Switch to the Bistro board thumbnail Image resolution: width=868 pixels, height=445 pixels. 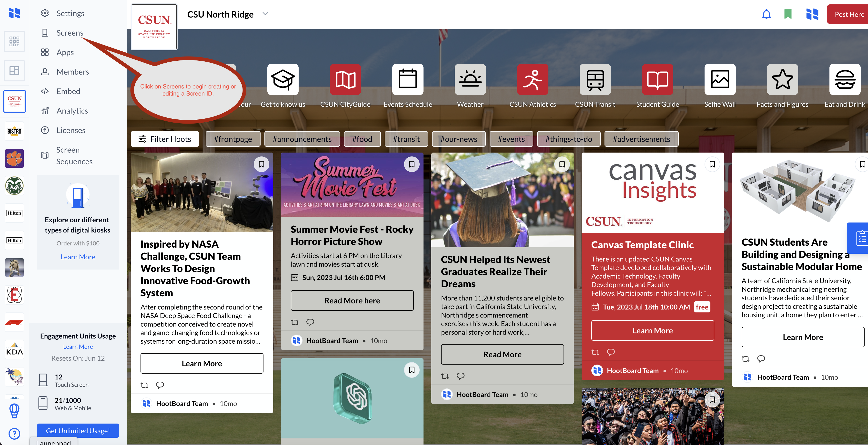point(14,131)
